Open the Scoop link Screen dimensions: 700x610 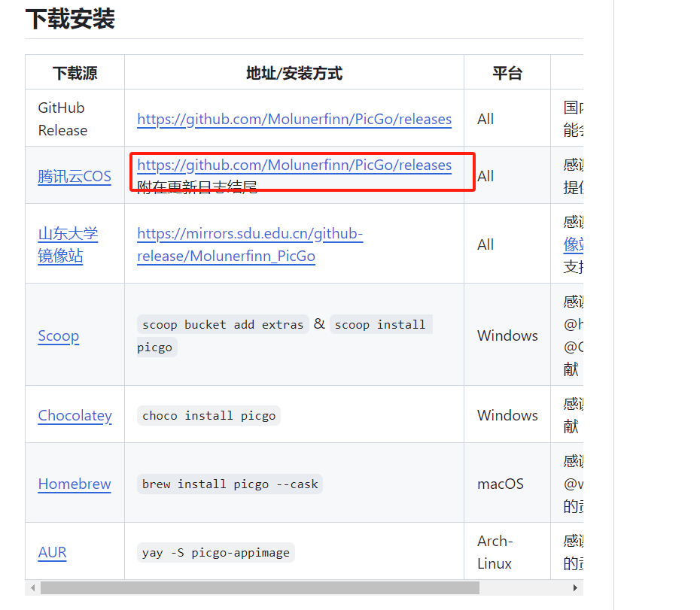pos(59,335)
